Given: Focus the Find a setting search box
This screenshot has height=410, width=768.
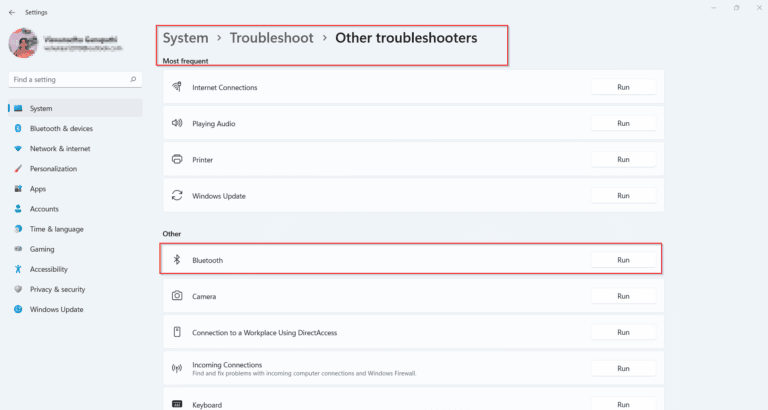Looking at the screenshot, I should click(x=68, y=79).
